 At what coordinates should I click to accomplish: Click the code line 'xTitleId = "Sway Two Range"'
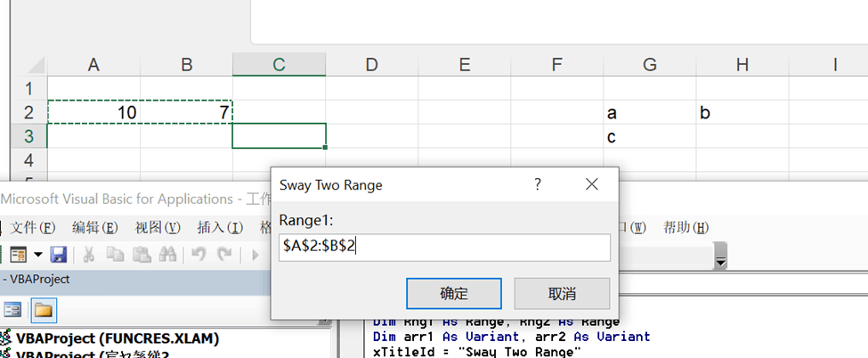[477, 353]
